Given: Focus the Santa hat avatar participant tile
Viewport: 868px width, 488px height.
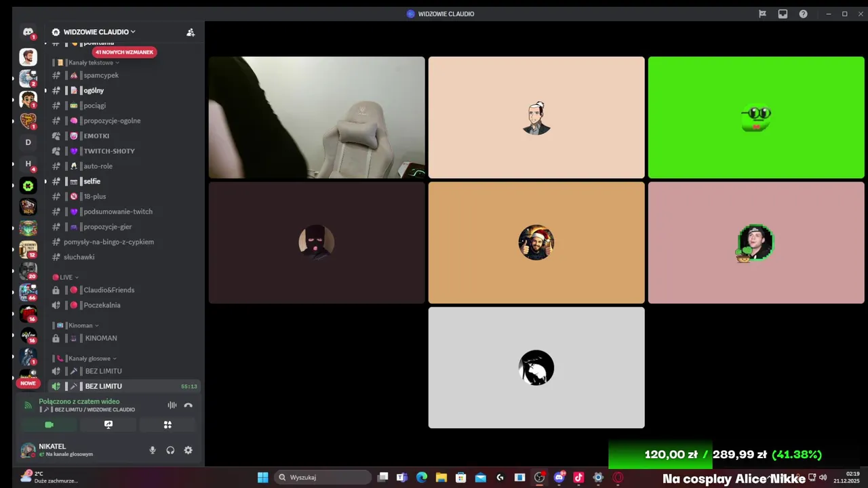Looking at the screenshot, I should tap(536, 243).
